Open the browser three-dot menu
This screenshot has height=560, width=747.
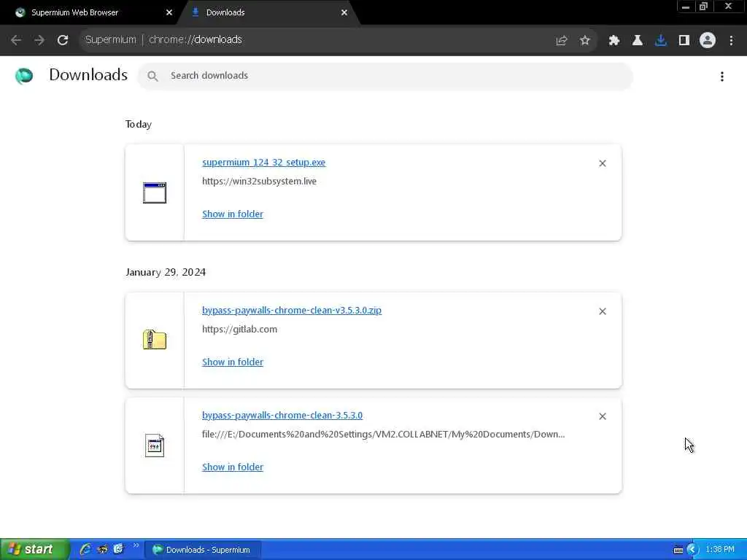pos(731,41)
